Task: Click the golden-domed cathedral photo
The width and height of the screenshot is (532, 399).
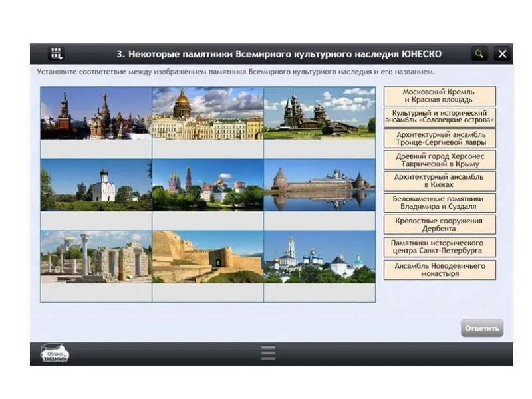Action: 207,114
